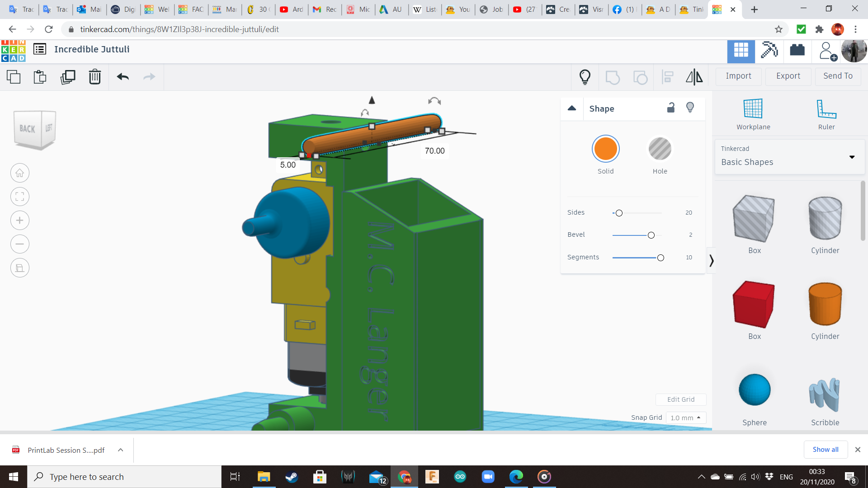Set shape to Hole
Viewport: 868px width, 488px height.
click(x=660, y=149)
